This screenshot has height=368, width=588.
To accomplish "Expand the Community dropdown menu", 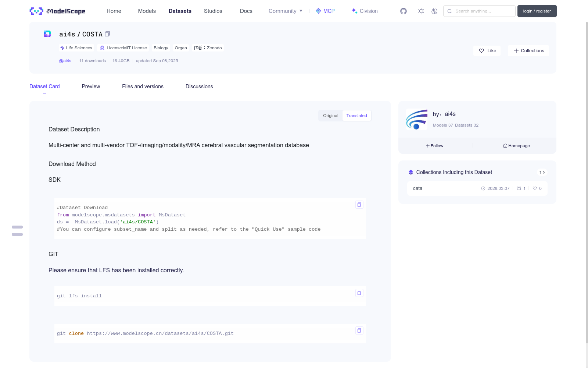I will (x=286, y=11).
